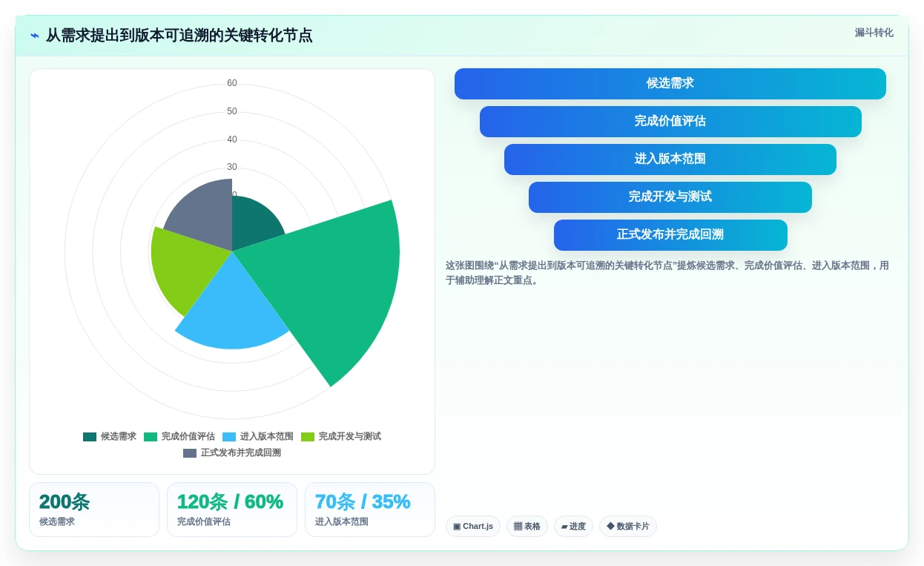Click the dark teal 候选需求 chart segment

tap(252, 223)
